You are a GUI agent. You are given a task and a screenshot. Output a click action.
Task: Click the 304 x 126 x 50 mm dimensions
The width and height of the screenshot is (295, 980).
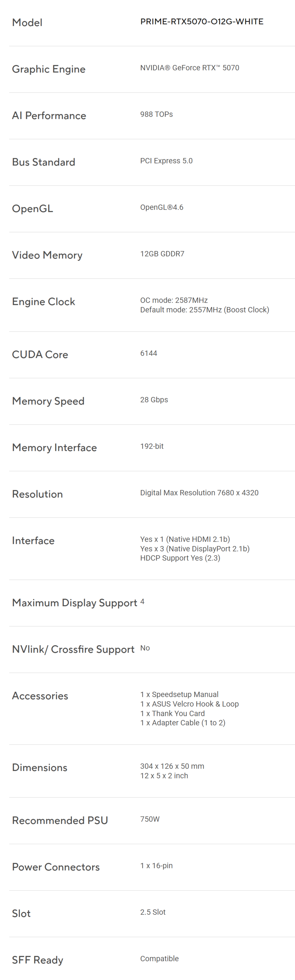tap(172, 766)
